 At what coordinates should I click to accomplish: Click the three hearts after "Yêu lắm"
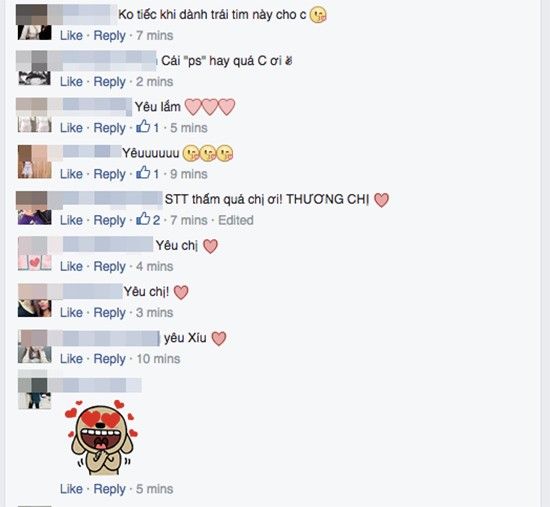[x=210, y=107]
